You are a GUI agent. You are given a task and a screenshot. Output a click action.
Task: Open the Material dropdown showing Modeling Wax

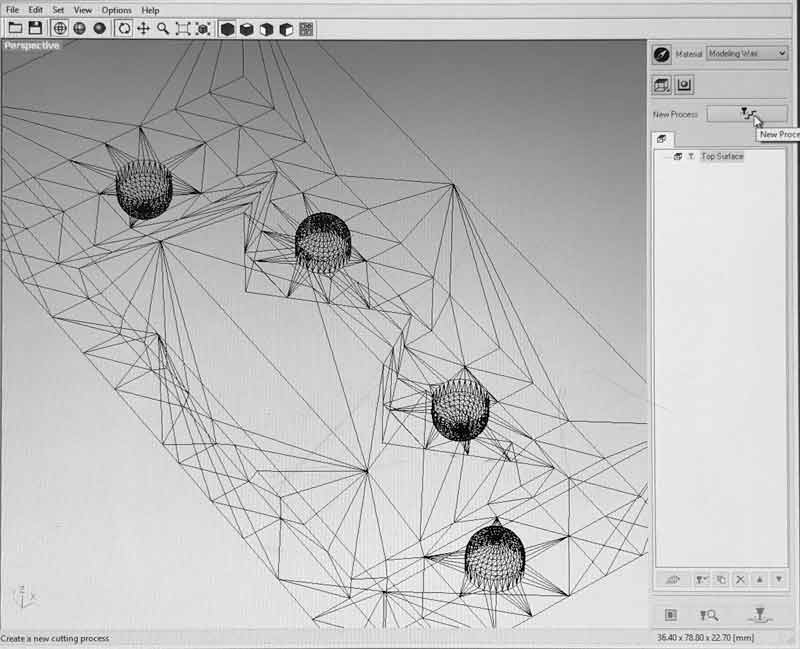[x=747, y=53]
